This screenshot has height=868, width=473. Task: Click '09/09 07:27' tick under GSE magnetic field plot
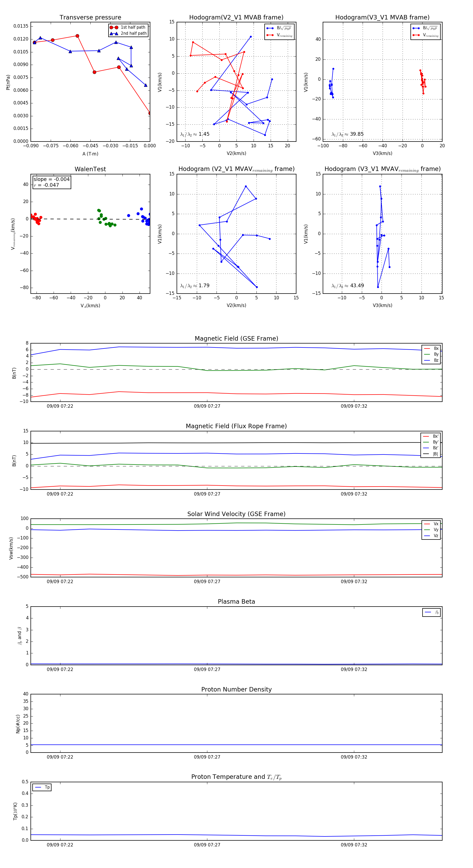(x=207, y=406)
